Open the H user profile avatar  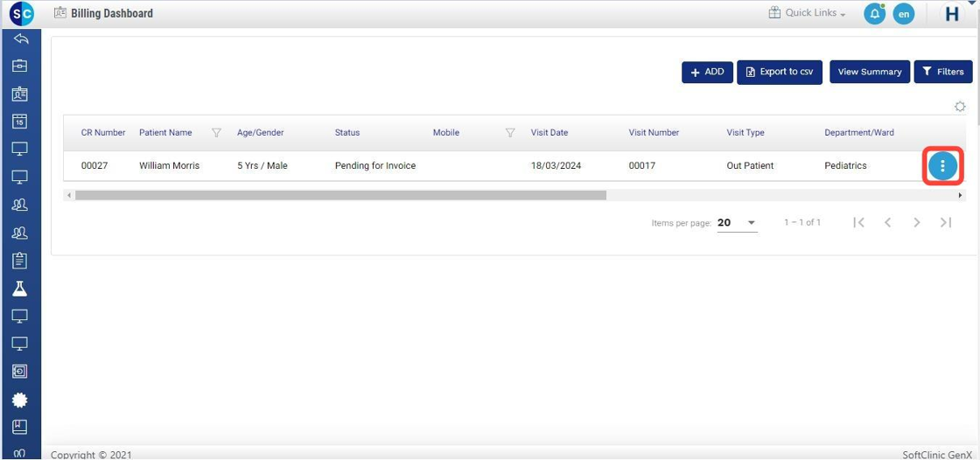(951, 14)
